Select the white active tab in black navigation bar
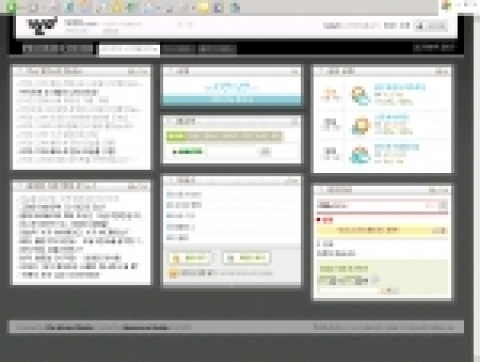 tap(129, 49)
